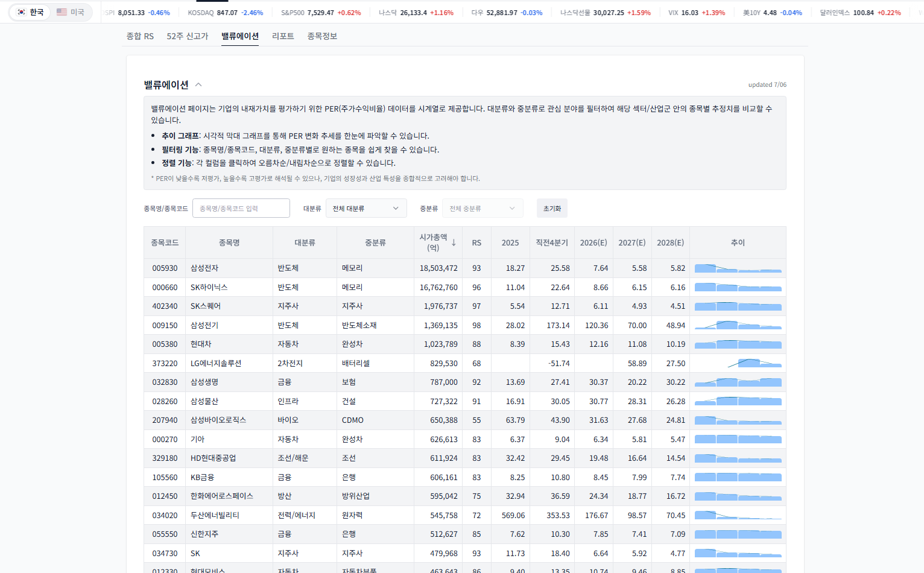This screenshot has height=573, width=924.
Task: Sort table by 대분류 column header
Action: pyautogui.click(x=305, y=242)
